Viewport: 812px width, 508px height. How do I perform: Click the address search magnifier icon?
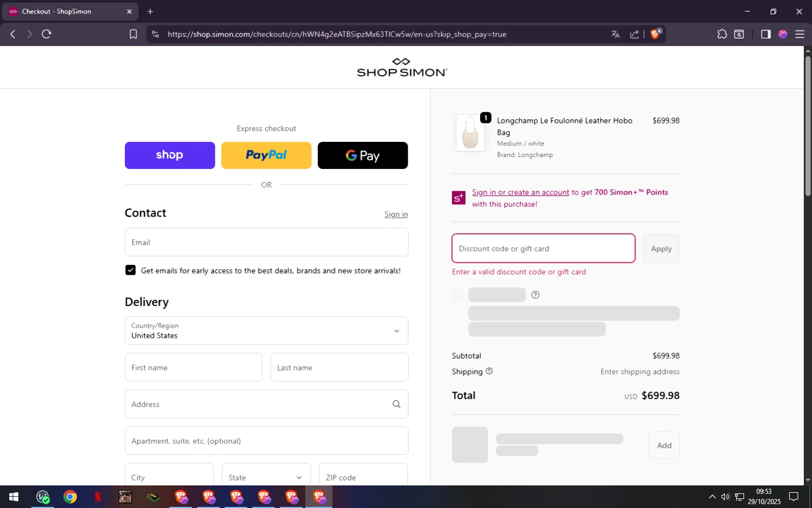[396, 404]
